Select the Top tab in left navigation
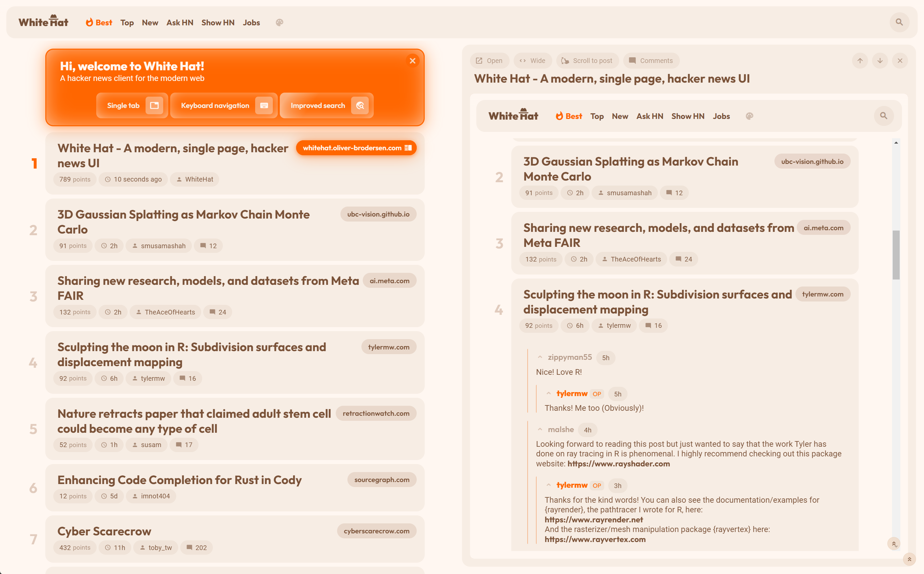Screen dimensions: 924x574 point(128,23)
